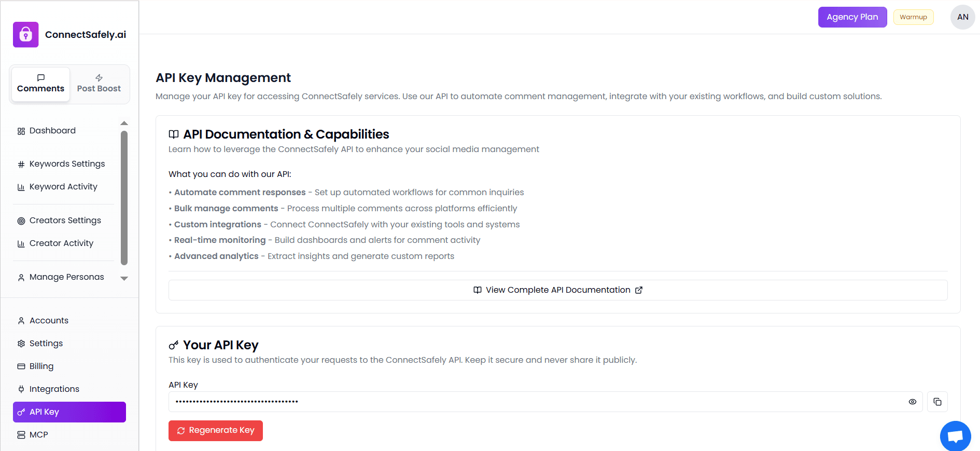Click the Keywords Settings hashtag icon
The image size is (980, 451).
[x=21, y=163]
